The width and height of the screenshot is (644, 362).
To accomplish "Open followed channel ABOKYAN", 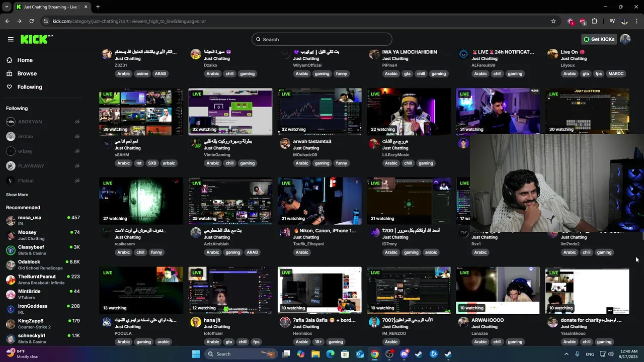I will 43,122.
